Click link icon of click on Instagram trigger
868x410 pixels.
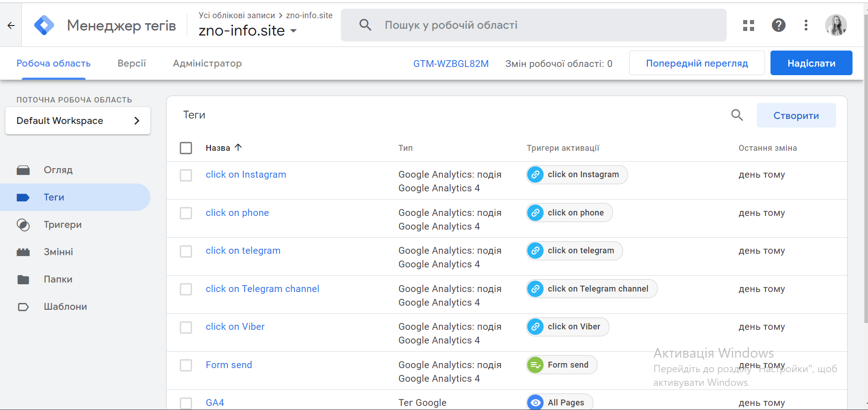[x=535, y=174]
